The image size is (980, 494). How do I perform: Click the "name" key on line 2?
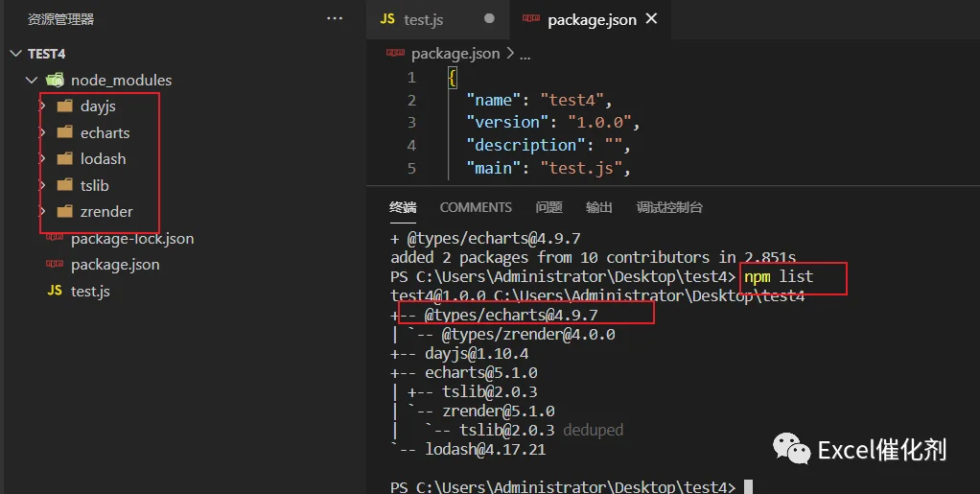tap(494, 100)
